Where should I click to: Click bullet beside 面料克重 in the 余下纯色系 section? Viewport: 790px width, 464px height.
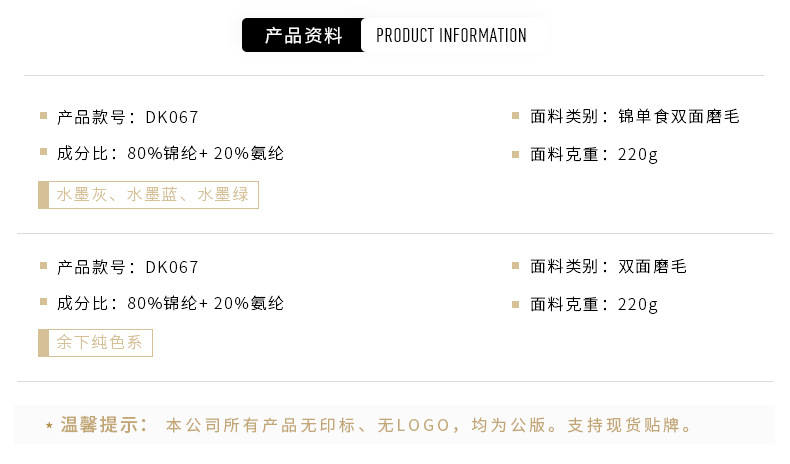tap(515, 303)
